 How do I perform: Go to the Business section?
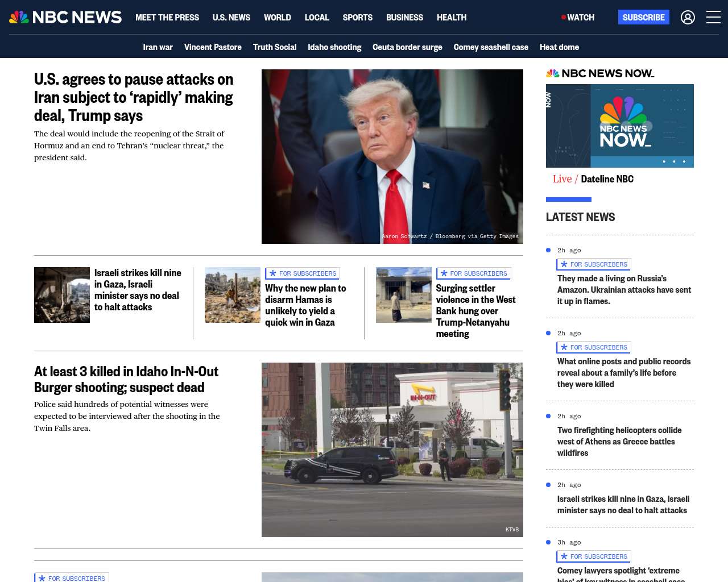(404, 18)
